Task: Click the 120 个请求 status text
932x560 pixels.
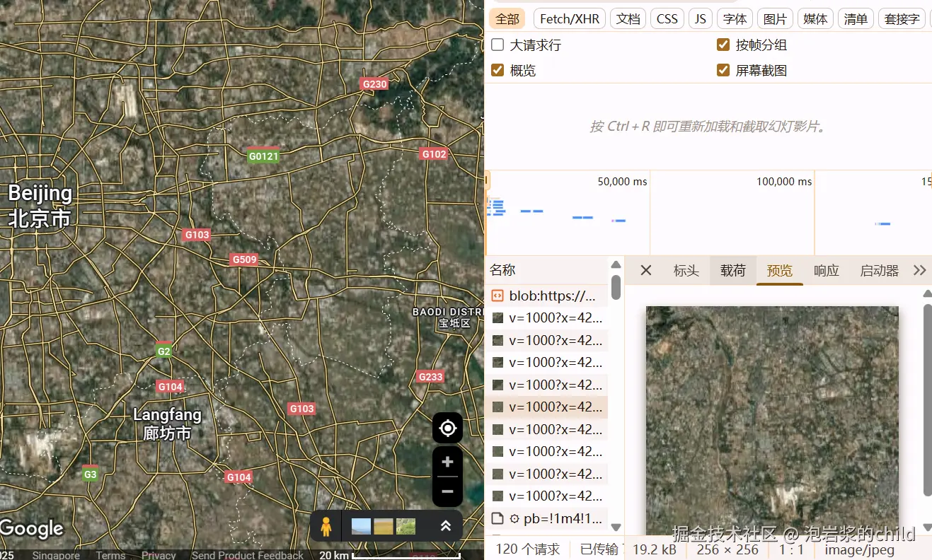Action: click(x=527, y=549)
